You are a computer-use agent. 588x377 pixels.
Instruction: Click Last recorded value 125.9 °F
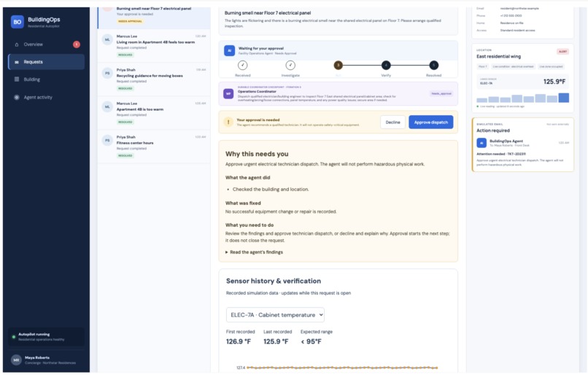[x=276, y=342]
